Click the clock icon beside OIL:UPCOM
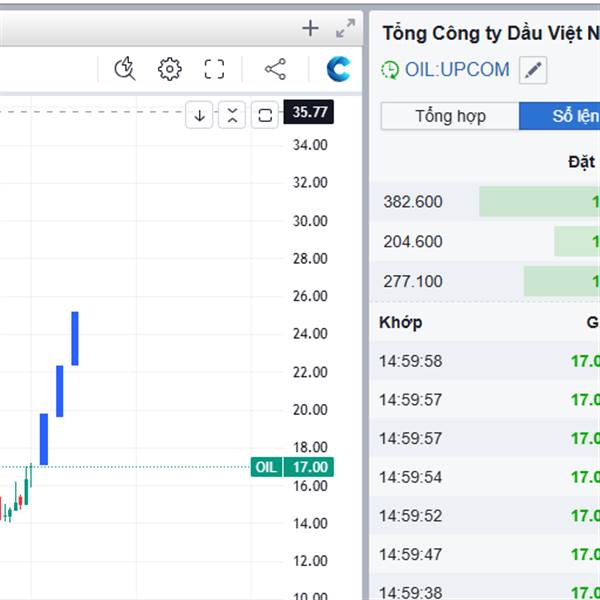Screen dimensions: 600x600 click(390, 70)
